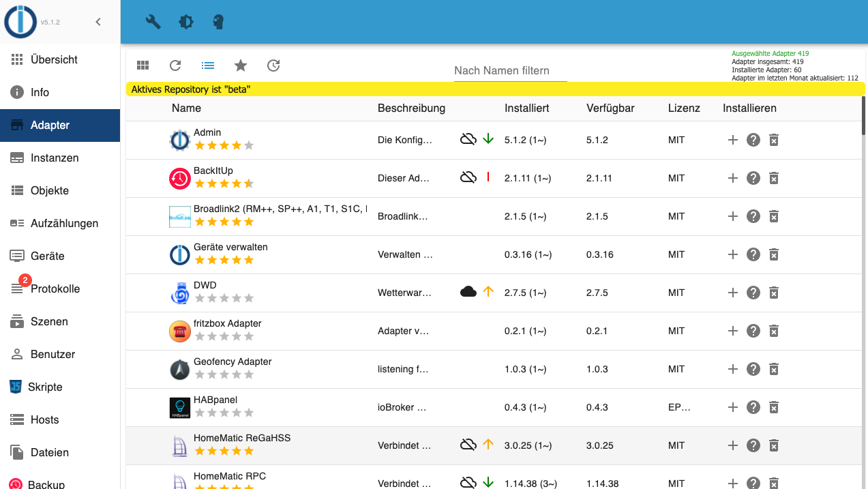Open the wrench system settings icon
This screenshot has width=868, height=489.
point(153,22)
